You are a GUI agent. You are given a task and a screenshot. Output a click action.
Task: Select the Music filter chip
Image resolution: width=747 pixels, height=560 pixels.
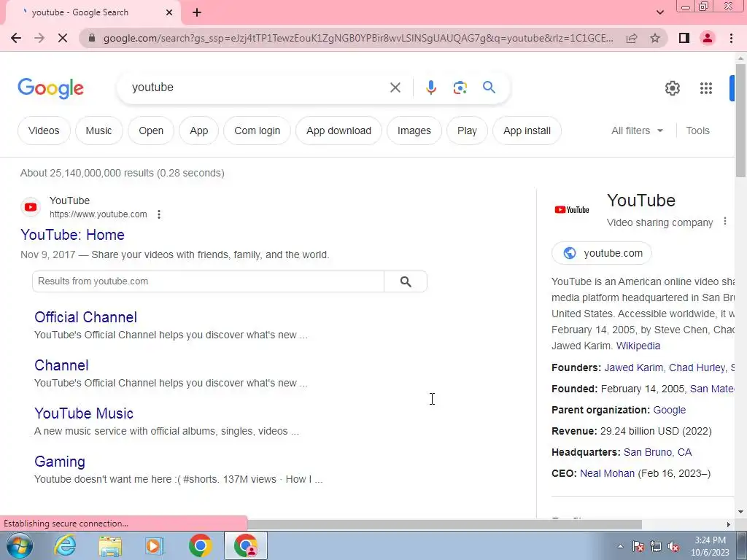[x=98, y=131]
